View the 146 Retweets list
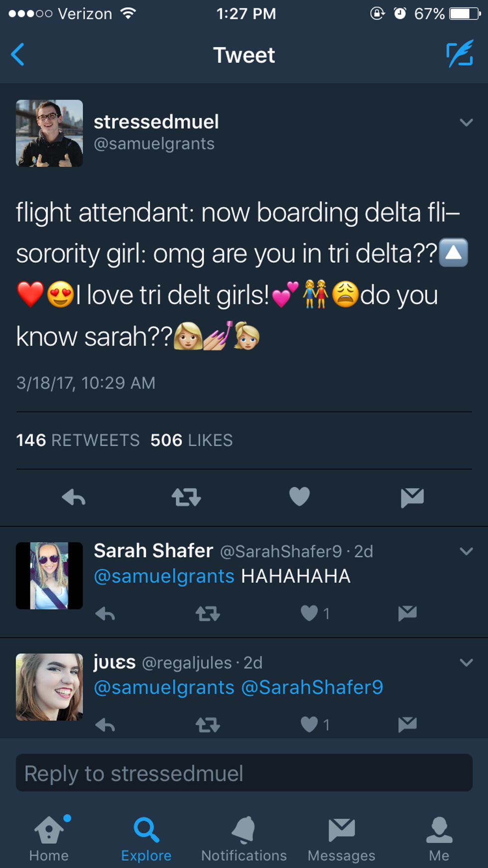 coord(78,440)
